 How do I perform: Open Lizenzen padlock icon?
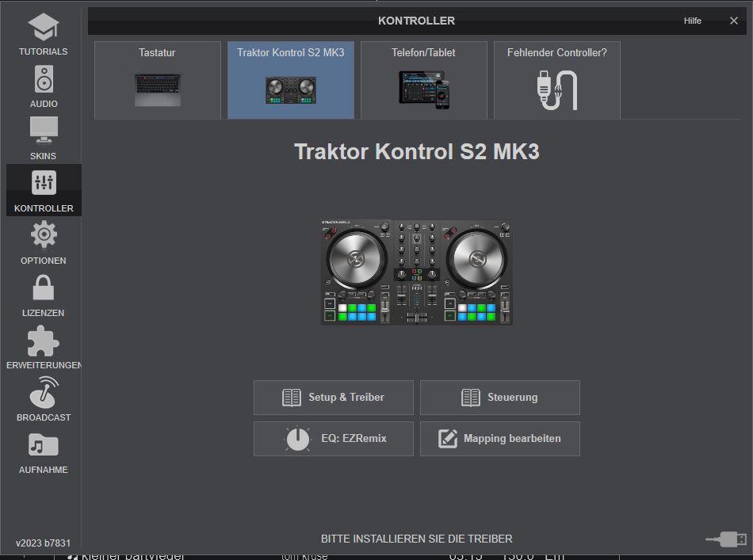[44, 288]
